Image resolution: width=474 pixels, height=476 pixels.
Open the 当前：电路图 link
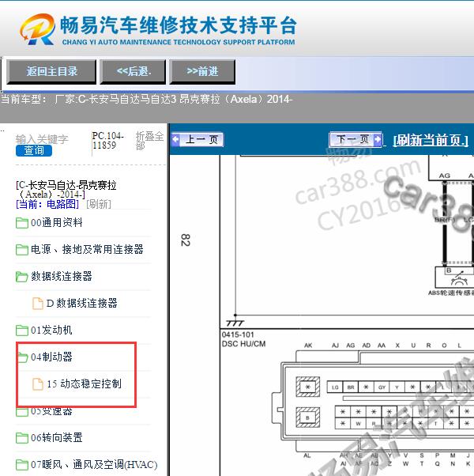pos(47,204)
